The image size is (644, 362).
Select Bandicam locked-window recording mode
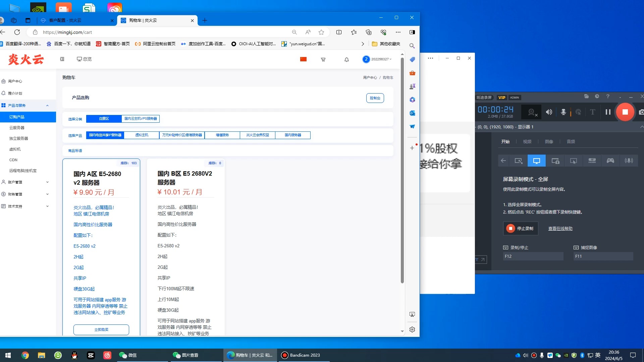555,161
